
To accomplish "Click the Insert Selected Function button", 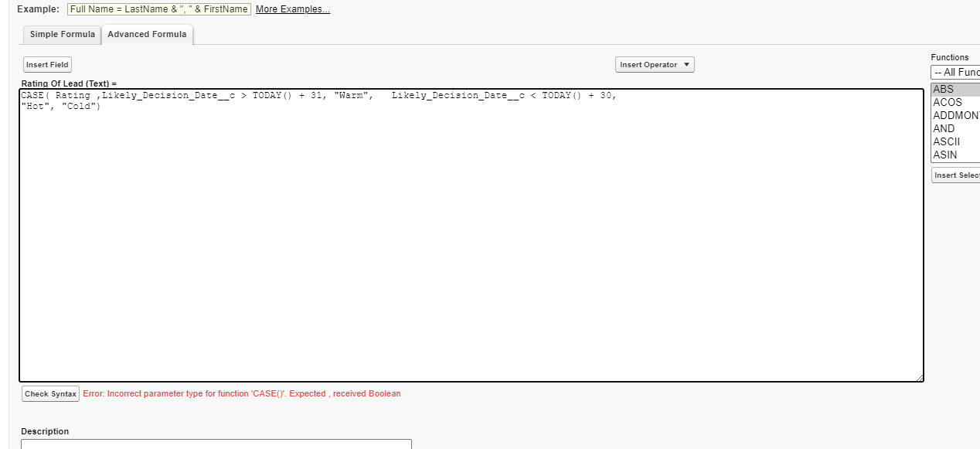I will tap(955, 175).
